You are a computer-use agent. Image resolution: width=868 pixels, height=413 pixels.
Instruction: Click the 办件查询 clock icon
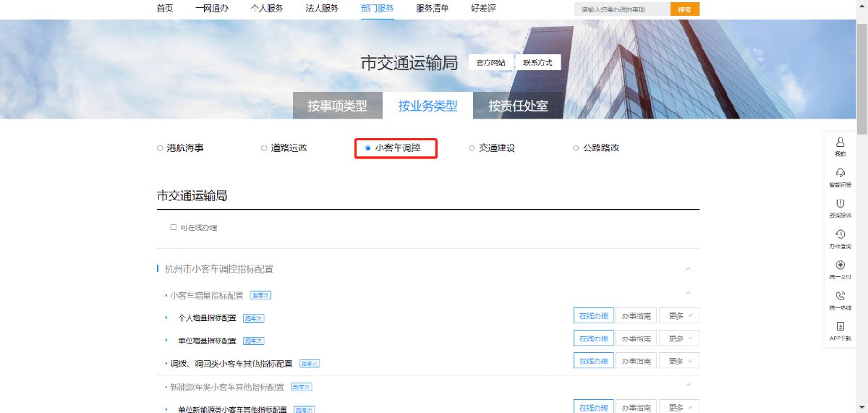(840, 235)
